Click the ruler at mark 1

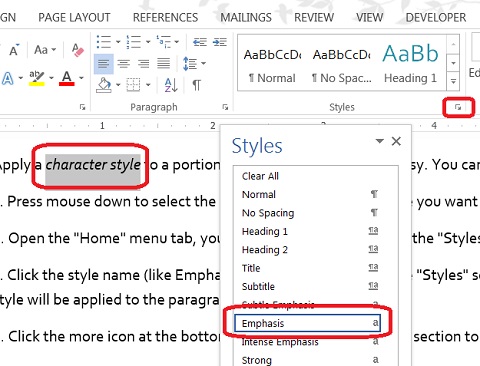(102, 126)
